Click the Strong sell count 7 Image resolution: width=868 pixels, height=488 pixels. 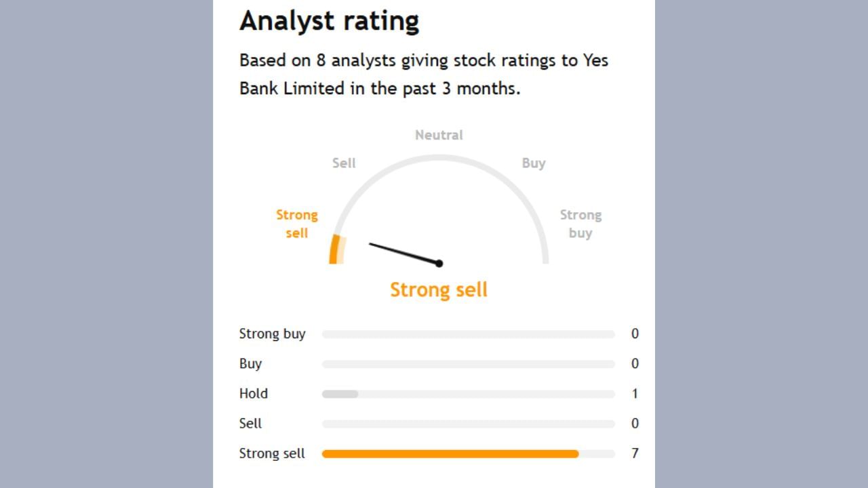tap(635, 453)
